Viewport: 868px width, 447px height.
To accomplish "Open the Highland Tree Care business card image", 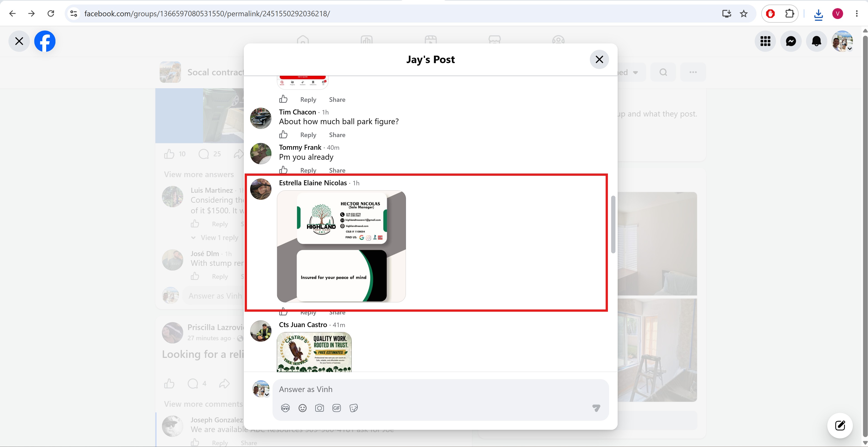I will point(341,246).
